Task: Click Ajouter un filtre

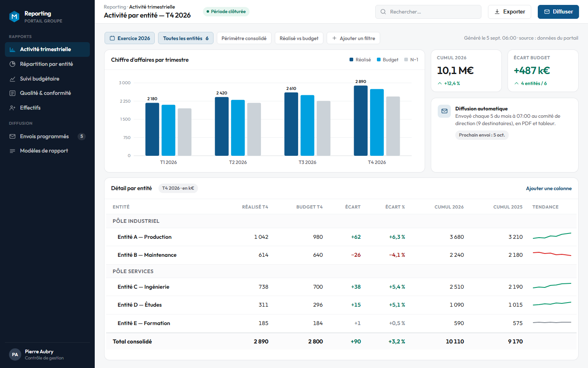Action: 354,38
